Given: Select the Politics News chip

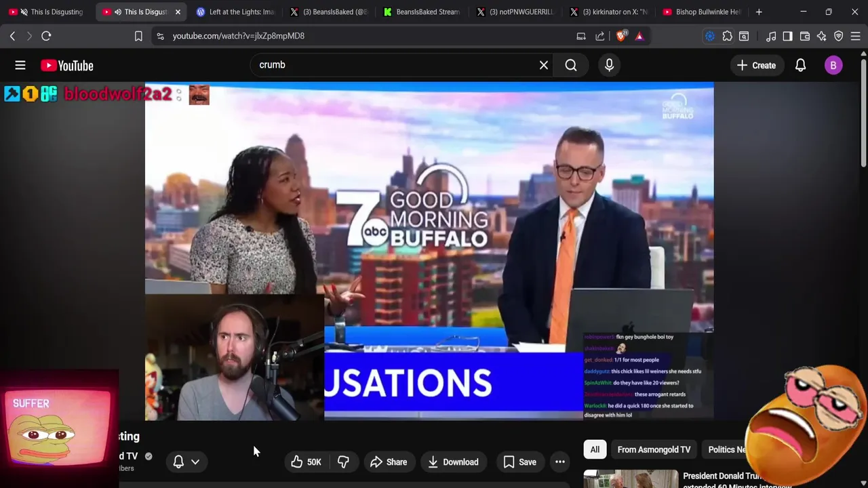Looking at the screenshot, I should click(727, 449).
